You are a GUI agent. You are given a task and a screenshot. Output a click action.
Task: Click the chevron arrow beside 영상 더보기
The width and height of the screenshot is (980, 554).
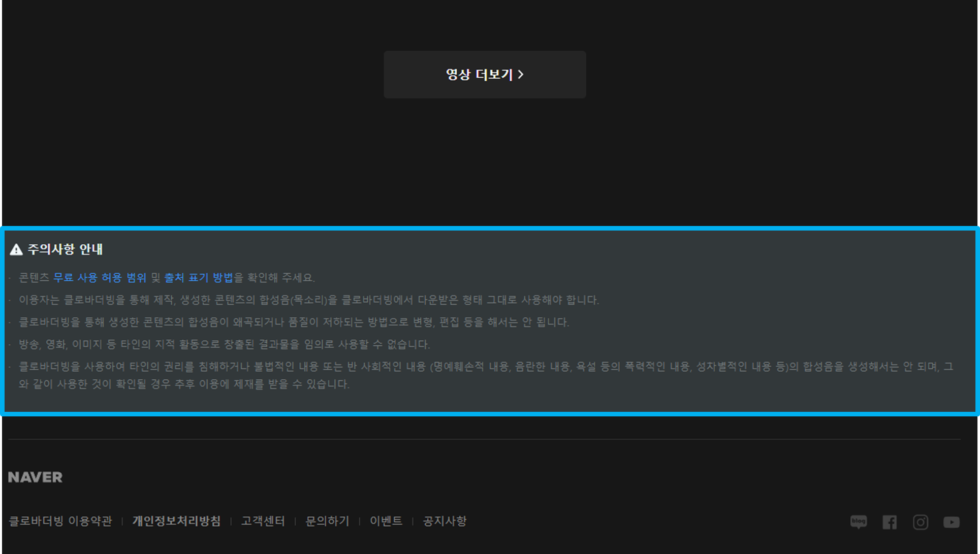coord(521,75)
